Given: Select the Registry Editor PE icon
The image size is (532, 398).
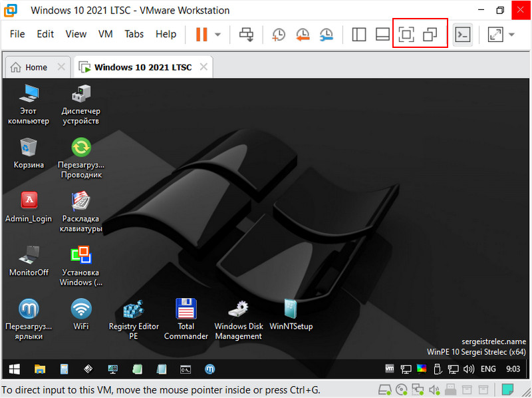Looking at the screenshot, I should 134,319.
